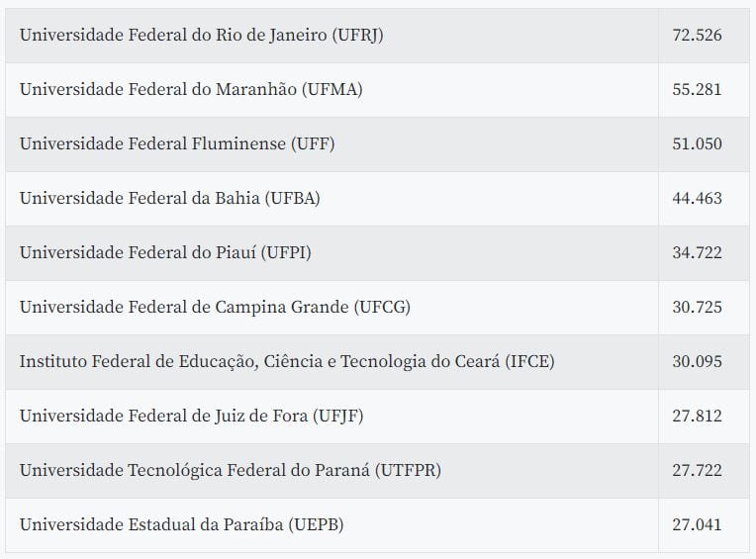
Task: Click the 55.281 value
Action: 697,90
